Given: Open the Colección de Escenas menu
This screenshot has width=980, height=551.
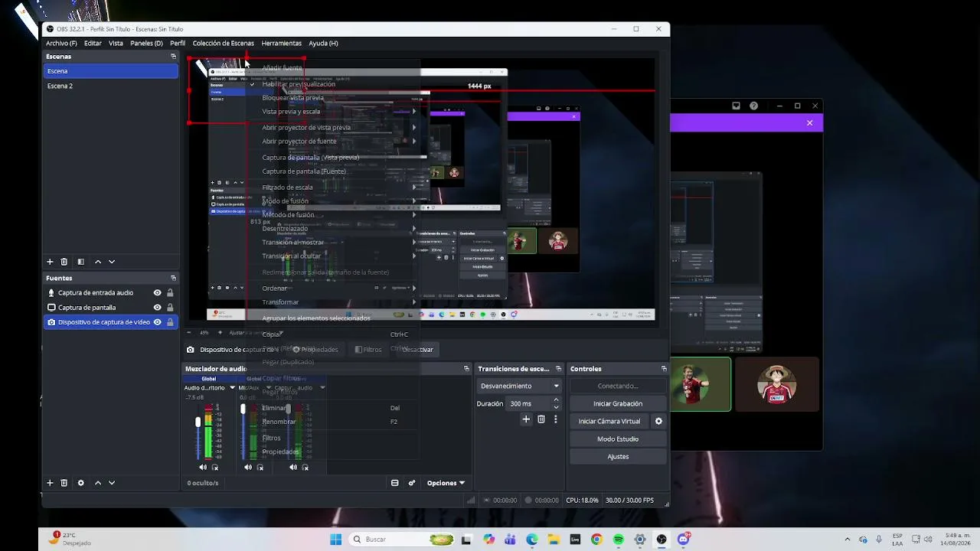Looking at the screenshot, I should point(224,44).
